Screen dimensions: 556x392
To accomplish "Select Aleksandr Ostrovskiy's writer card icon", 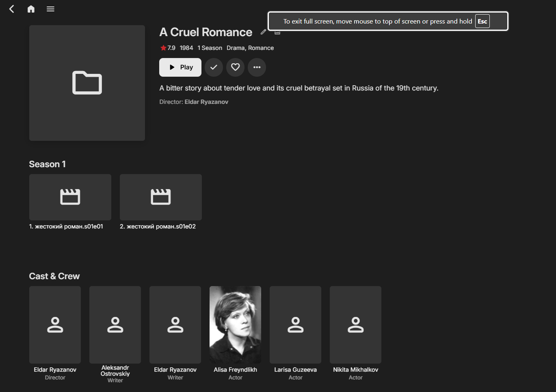I will point(115,325).
